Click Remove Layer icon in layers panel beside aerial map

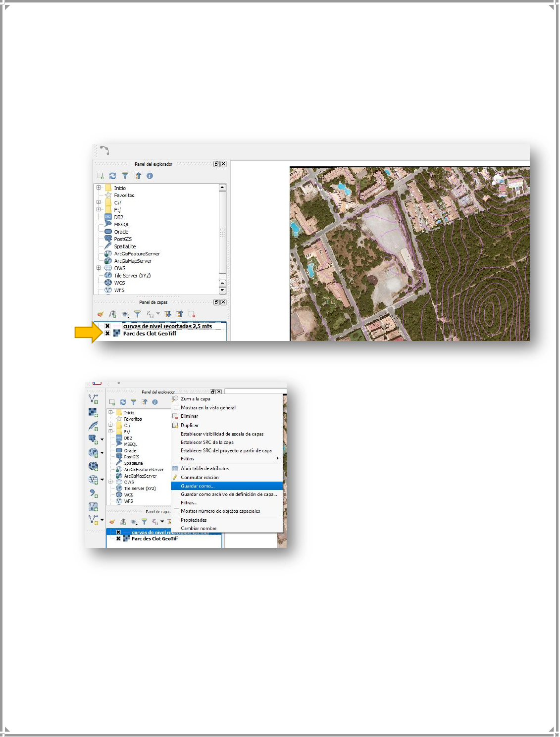192,314
